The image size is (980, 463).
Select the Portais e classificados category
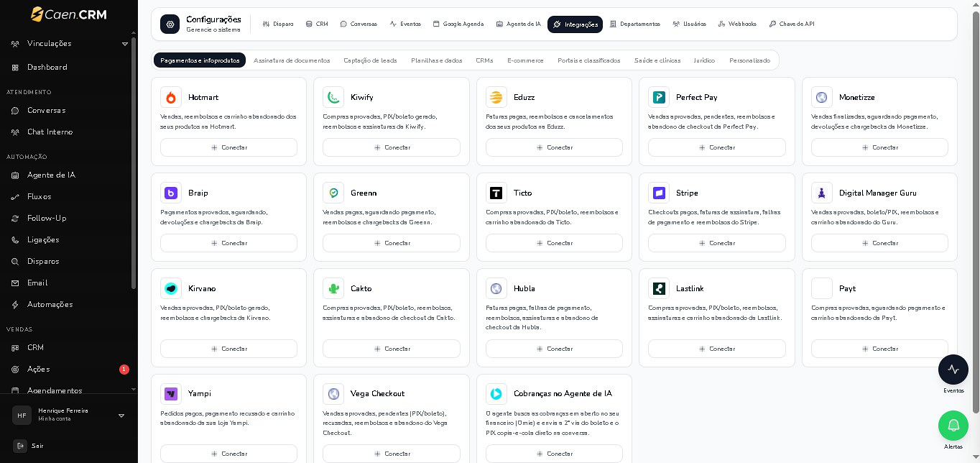(588, 60)
